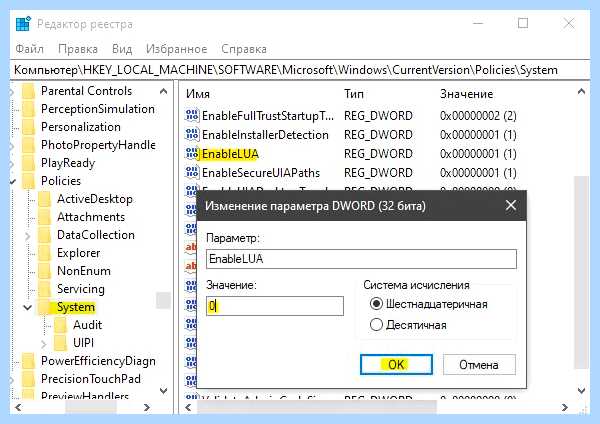This screenshot has width=600, height=424.
Task: Collapse the System tree node
Action: click(x=28, y=307)
